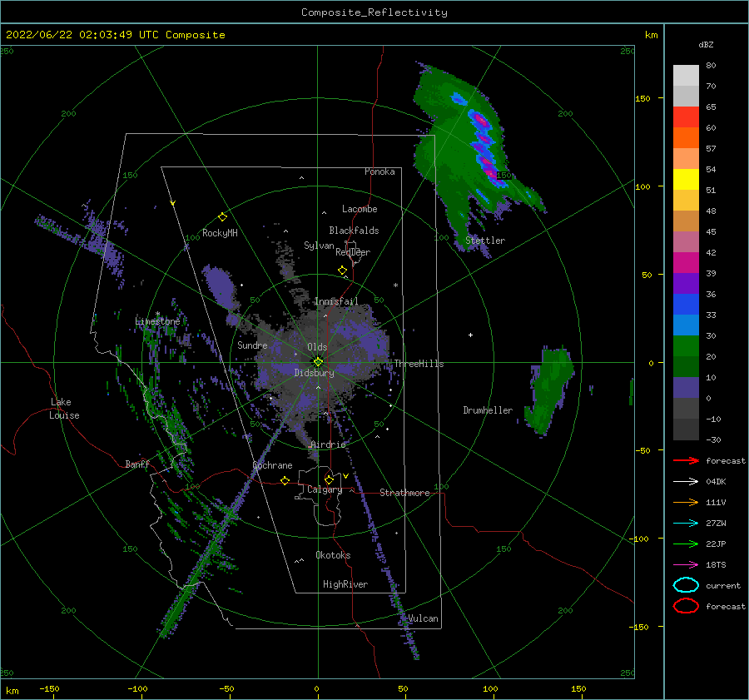Select the purple swatch between 10 and 0
This screenshot has height=700, width=749.
[x=686, y=388]
